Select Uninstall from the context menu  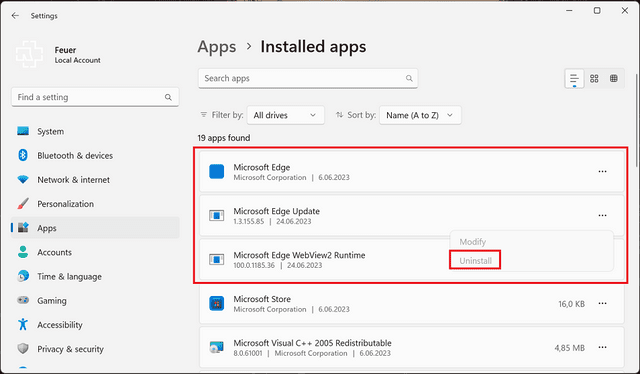point(475,260)
